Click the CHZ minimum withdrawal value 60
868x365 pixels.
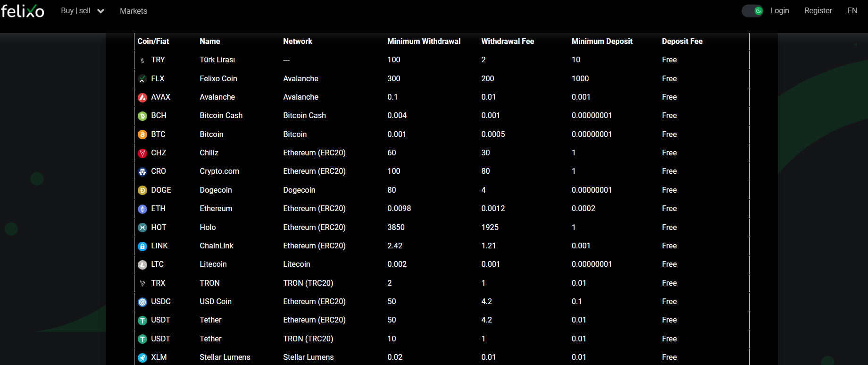[392, 153]
